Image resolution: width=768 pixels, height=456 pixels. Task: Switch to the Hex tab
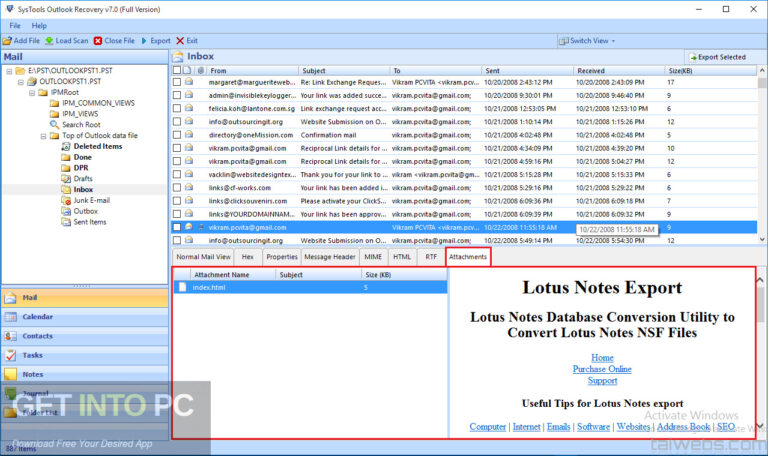248,257
